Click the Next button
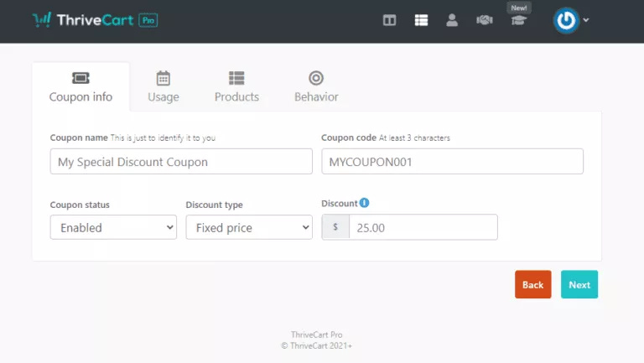 point(579,284)
